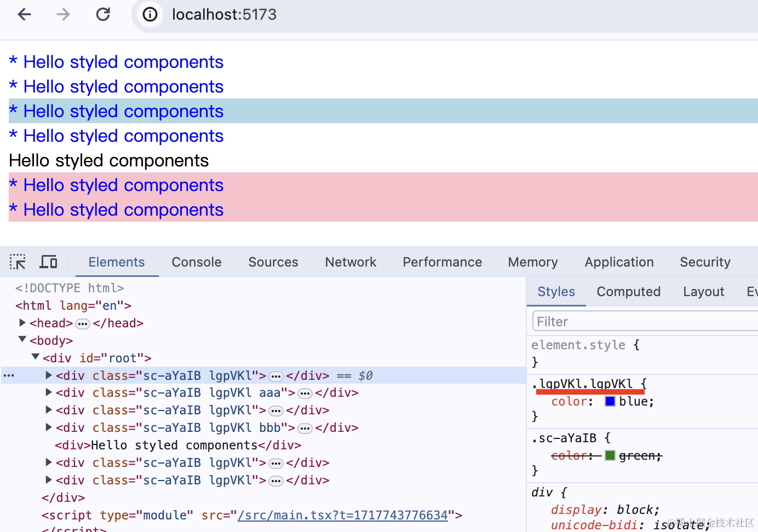Click the first Hello styled components line
The image size is (758, 532).
click(x=116, y=62)
